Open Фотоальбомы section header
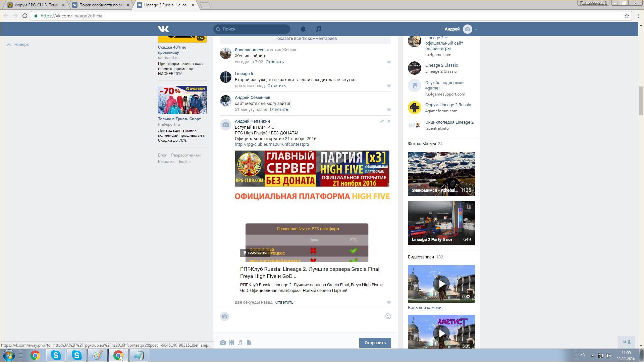 (422, 144)
